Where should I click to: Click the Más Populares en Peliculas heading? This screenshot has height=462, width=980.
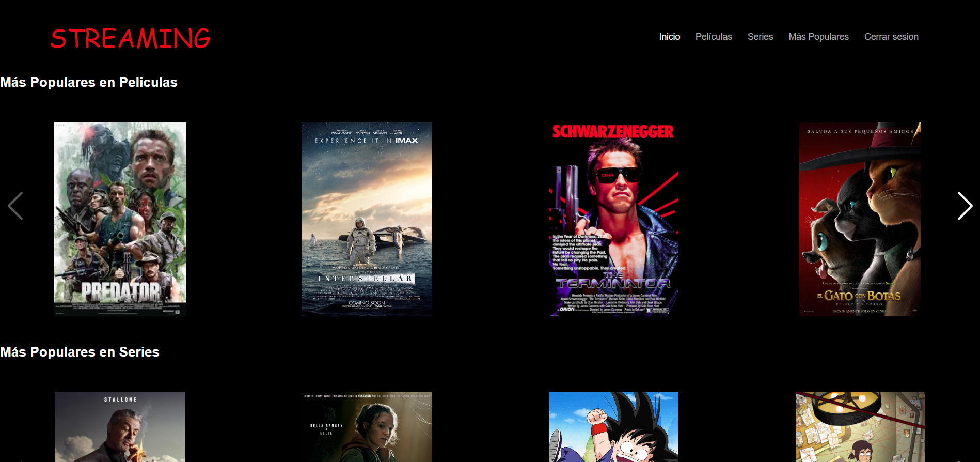click(89, 82)
